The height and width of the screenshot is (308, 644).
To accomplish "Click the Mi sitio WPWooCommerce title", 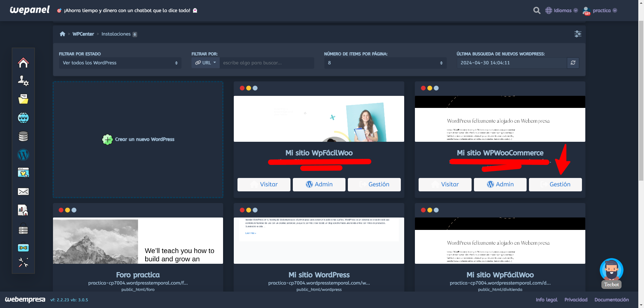I will [x=500, y=153].
